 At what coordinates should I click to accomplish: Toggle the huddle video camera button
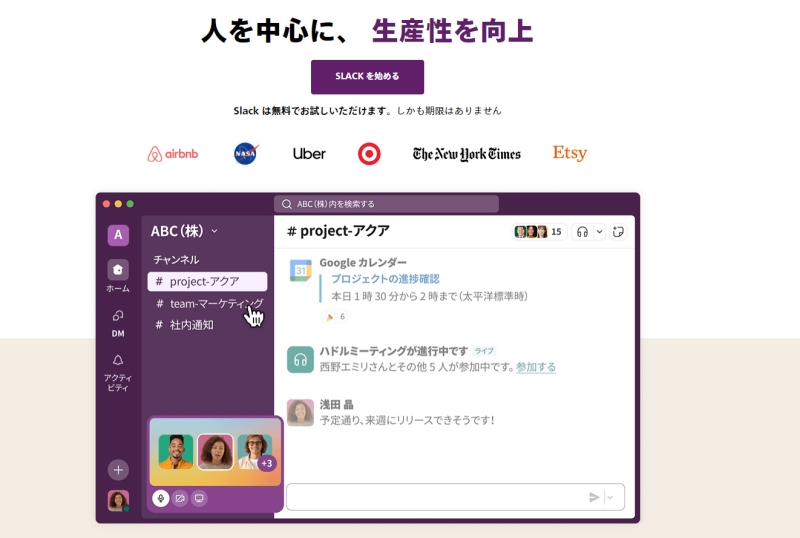[x=180, y=498]
